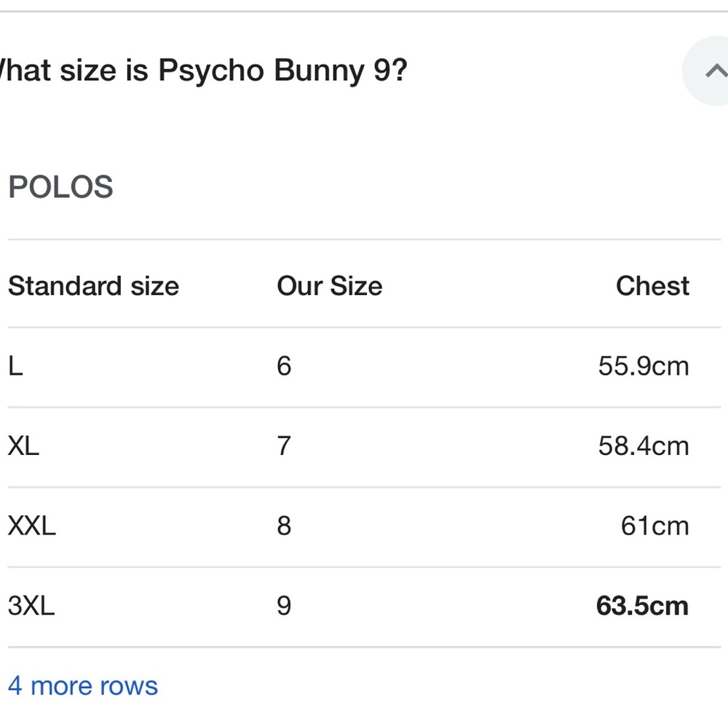Viewport: 728px width, 728px height.
Task: Click the row for size L
Action: pos(15,365)
